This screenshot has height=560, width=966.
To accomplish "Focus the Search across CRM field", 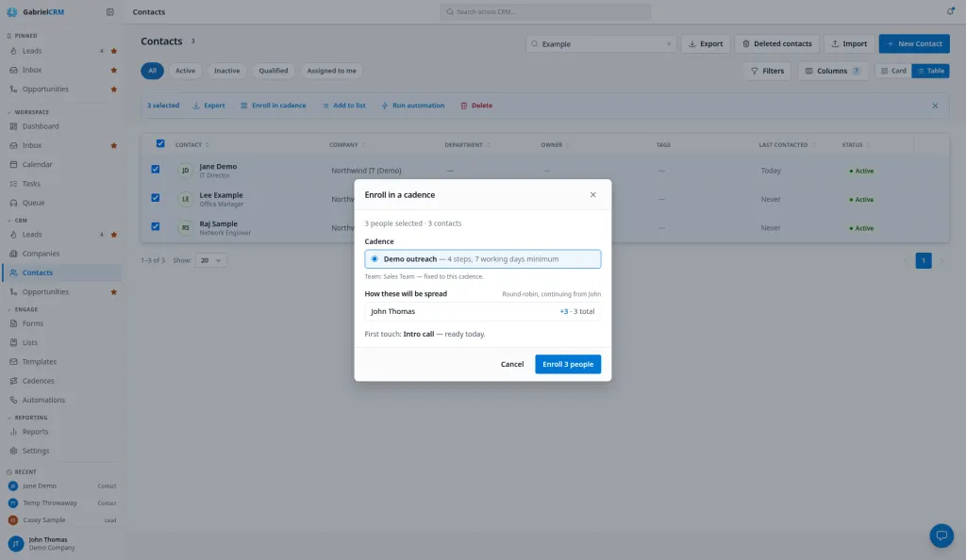I will tap(545, 11).
